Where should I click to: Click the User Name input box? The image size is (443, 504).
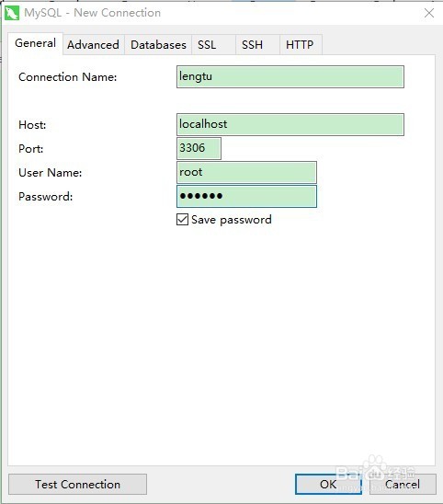(246, 172)
